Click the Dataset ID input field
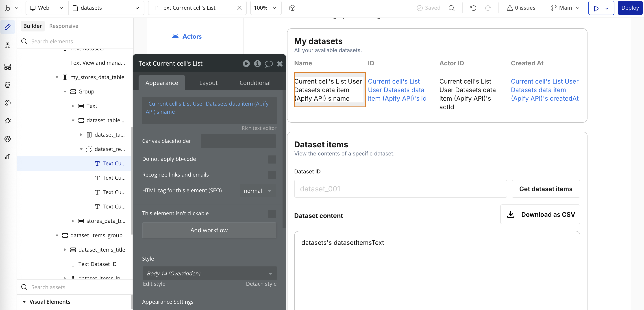 (400, 189)
